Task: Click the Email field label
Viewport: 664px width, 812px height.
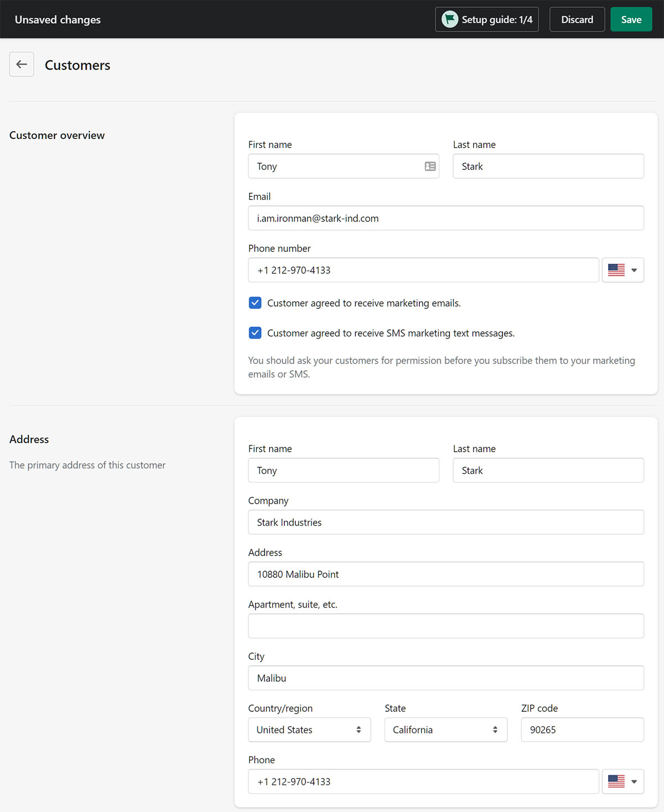Action: coord(260,196)
